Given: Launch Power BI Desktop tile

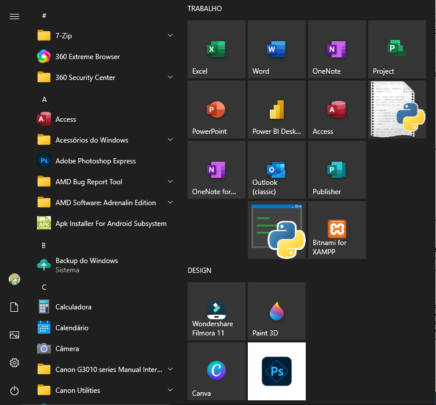Looking at the screenshot, I should coord(277,109).
